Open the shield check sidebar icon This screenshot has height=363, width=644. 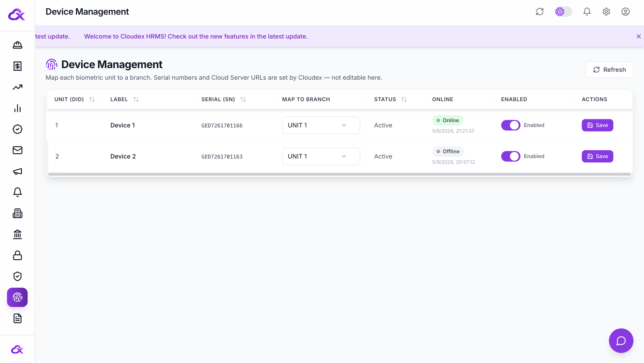coord(17,276)
